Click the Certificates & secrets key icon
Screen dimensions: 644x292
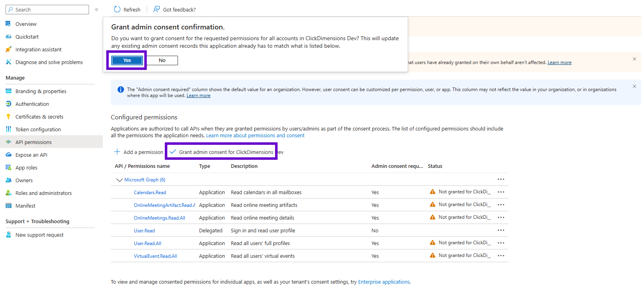tap(8, 117)
